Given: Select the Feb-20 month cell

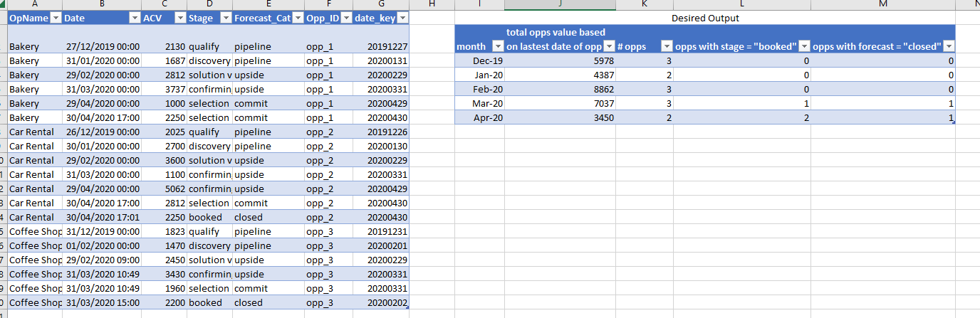Looking at the screenshot, I should pos(480,89).
